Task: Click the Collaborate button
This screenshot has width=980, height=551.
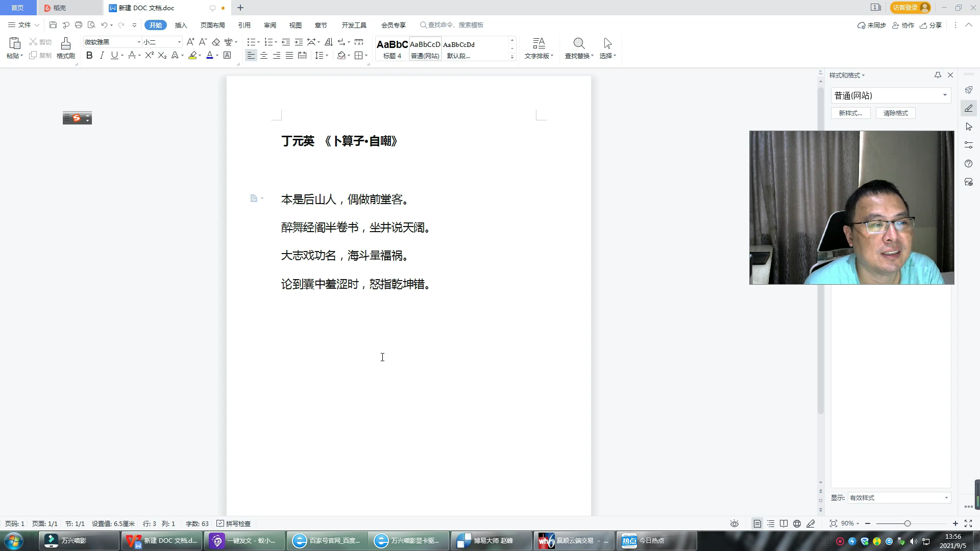Action: pyautogui.click(x=903, y=25)
